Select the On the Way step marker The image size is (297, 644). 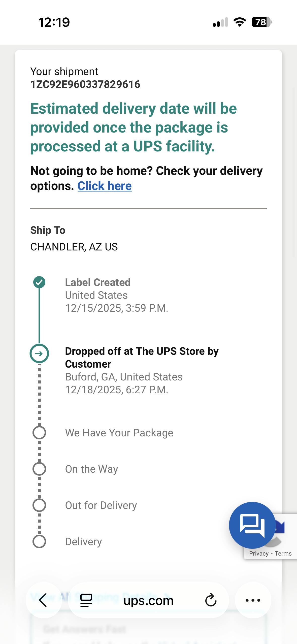39,469
